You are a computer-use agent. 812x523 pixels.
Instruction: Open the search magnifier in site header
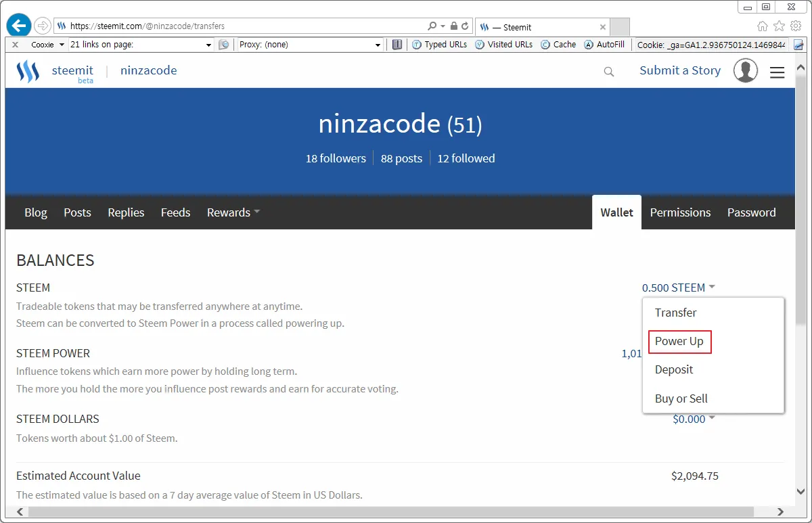pyautogui.click(x=609, y=72)
